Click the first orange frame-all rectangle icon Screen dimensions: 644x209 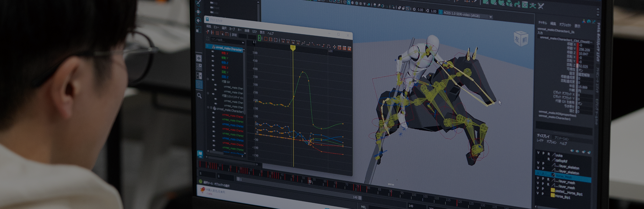pyautogui.click(x=266, y=39)
